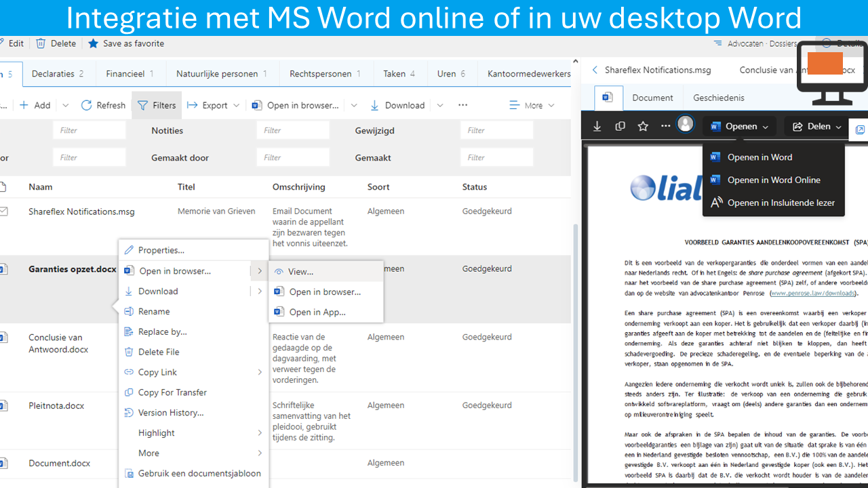This screenshot has width=868, height=488.
Task: Select the Word document icon tab in preview
Action: [608, 98]
